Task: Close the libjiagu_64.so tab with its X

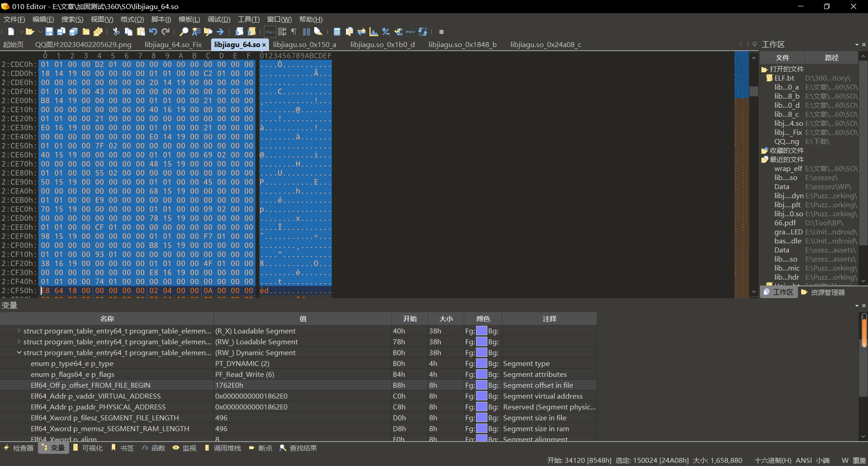Action: tap(264, 45)
